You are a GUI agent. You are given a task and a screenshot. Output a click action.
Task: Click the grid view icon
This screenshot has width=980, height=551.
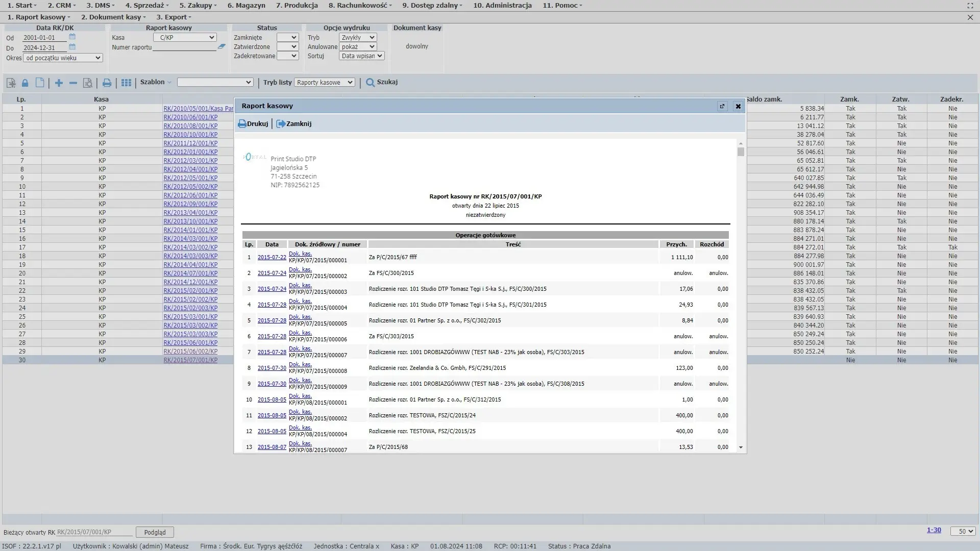(x=126, y=83)
